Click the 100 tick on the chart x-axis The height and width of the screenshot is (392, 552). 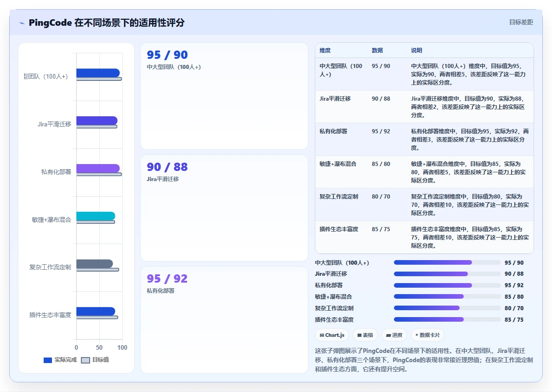(122, 347)
